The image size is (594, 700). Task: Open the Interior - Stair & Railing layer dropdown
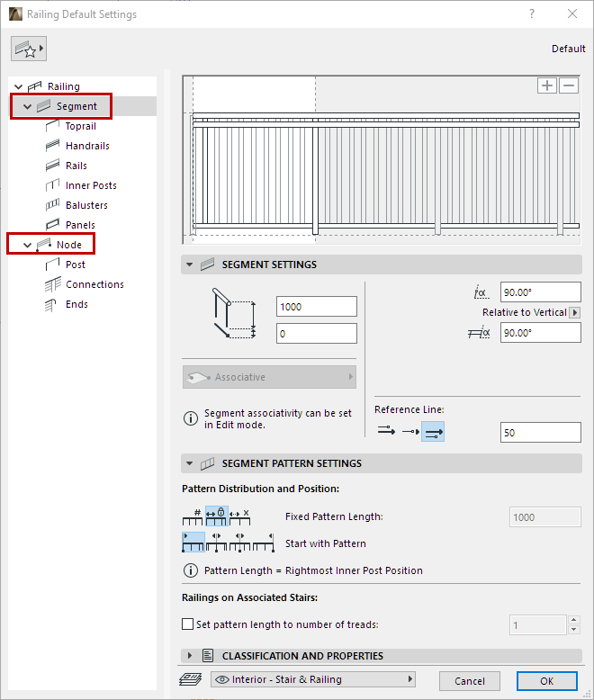(313, 679)
